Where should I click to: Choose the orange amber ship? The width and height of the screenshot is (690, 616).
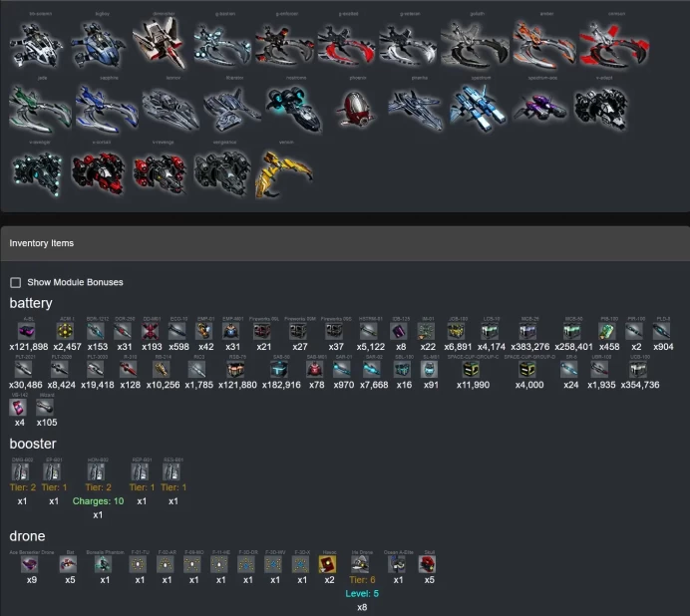[544, 45]
